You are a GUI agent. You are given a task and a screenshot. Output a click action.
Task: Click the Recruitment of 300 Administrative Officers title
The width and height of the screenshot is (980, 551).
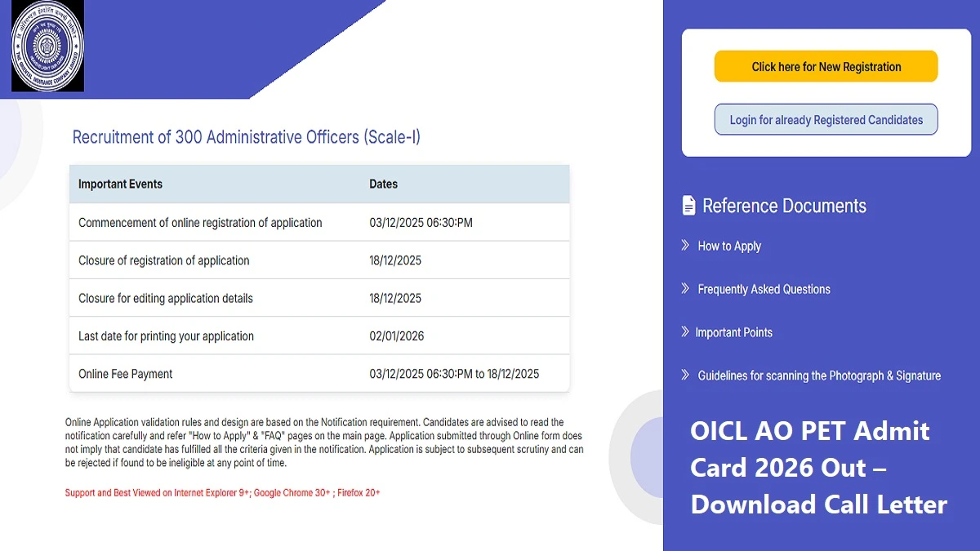point(247,136)
